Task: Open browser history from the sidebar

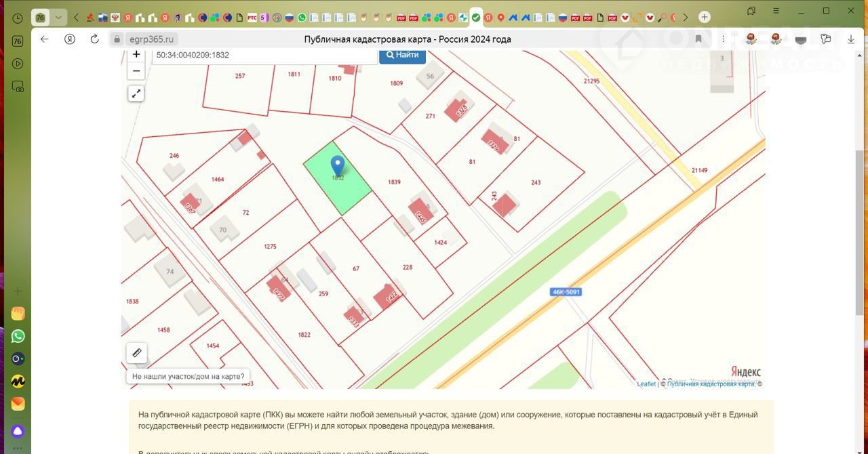Action: coord(18,18)
